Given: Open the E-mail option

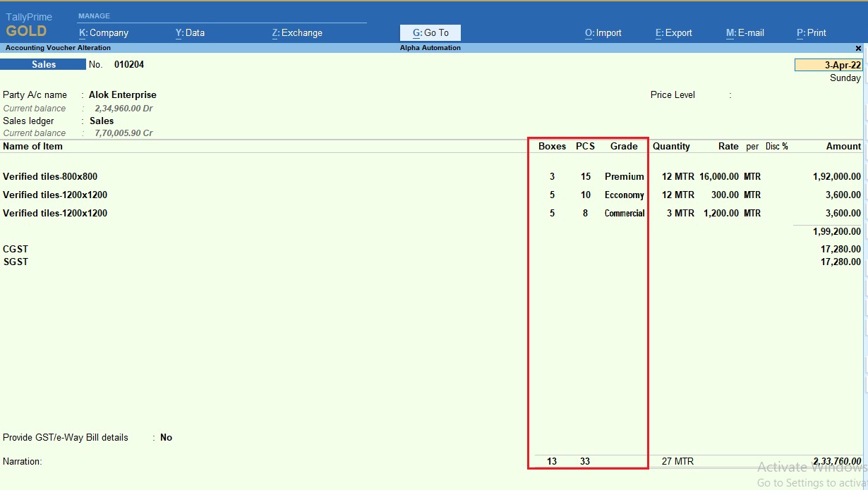Looking at the screenshot, I should coord(745,32).
